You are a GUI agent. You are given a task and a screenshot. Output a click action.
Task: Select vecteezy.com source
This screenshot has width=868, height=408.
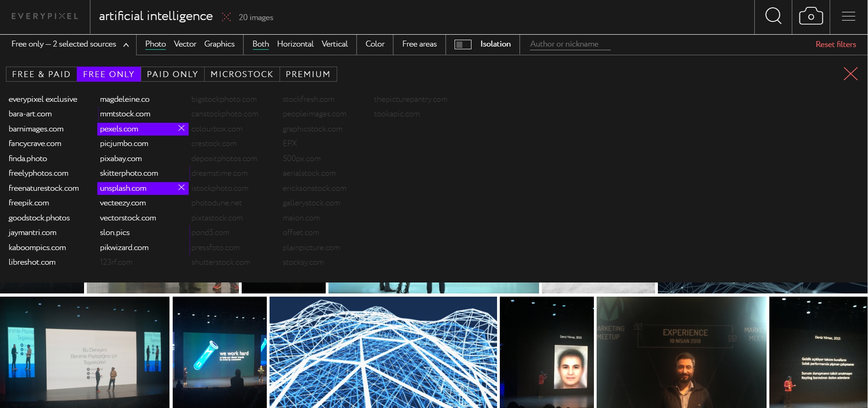(x=123, y=203)
